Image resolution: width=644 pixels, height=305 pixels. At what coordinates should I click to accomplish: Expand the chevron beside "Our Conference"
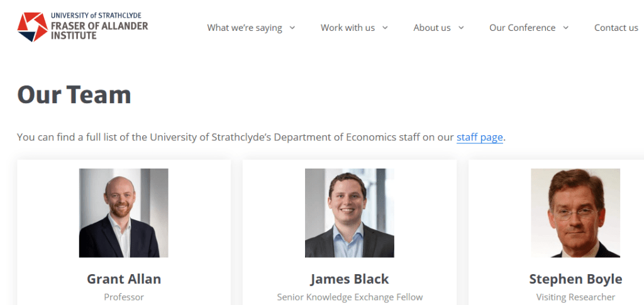[x=566, y=28]
